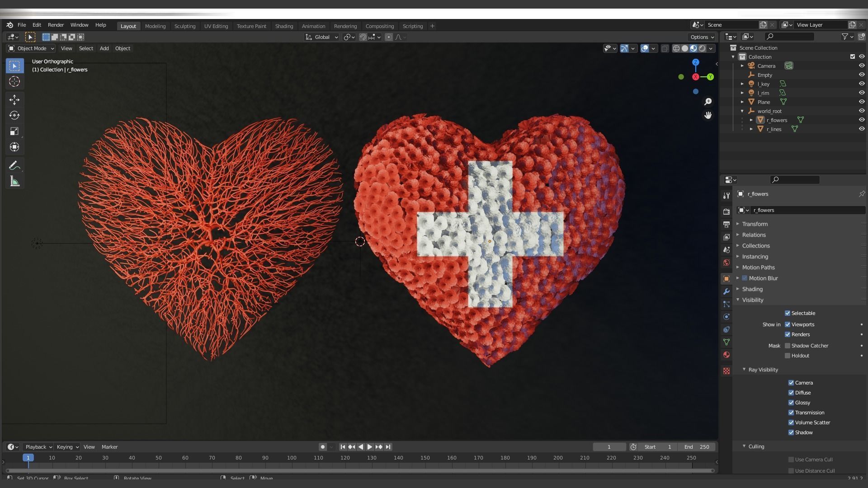Switch to rendered viewport shading

(702, 48)
